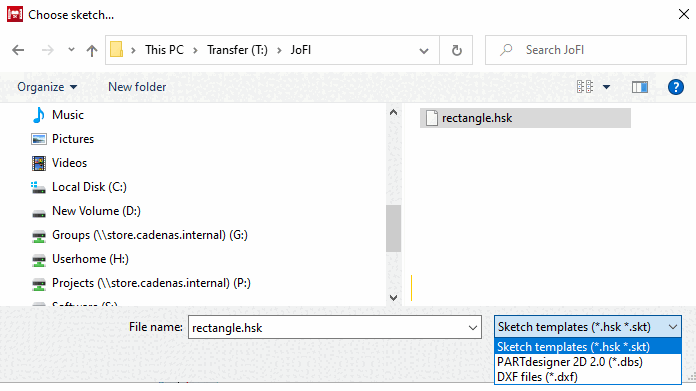696x391 pixels.
Task: Show the preview pane
Action: 640,87
